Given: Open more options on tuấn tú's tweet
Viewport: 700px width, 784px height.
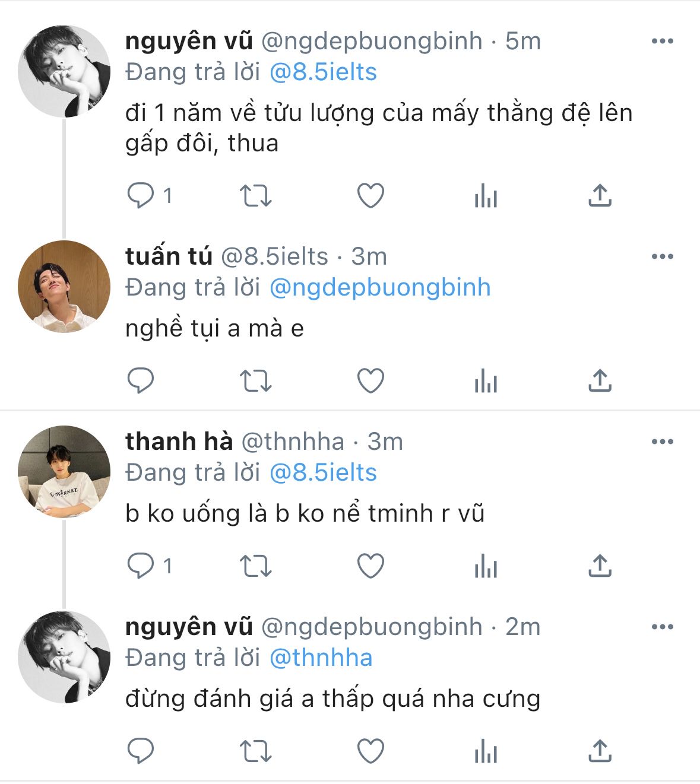Looking at the screenshot, I should (x=662, y=256).
